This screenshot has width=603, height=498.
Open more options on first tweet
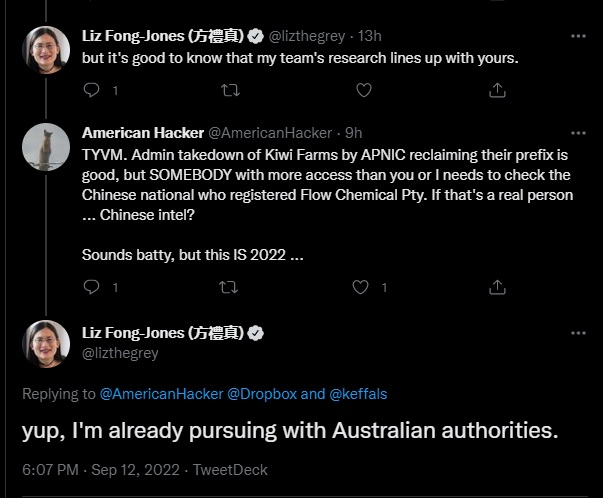click(x=578, y=36)
